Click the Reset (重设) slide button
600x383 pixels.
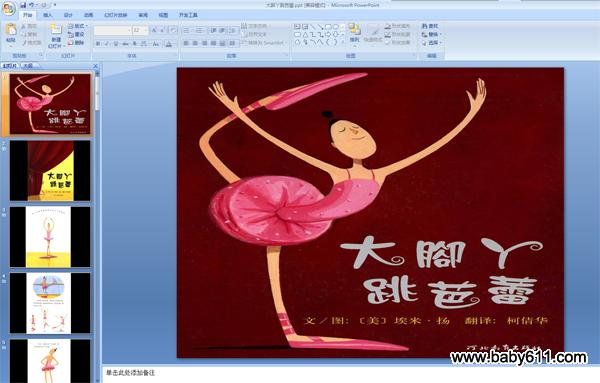pyautogui.click(x=76, y=34)
